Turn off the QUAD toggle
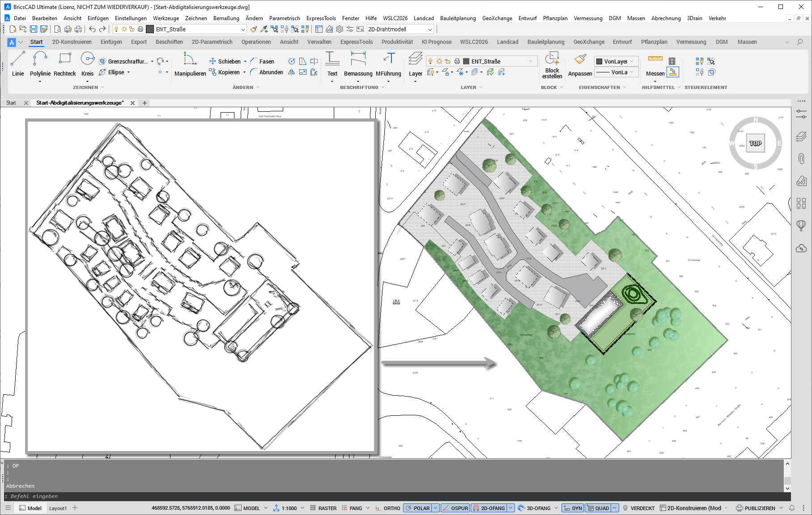812x515 pixels. (x=601, y=508)
